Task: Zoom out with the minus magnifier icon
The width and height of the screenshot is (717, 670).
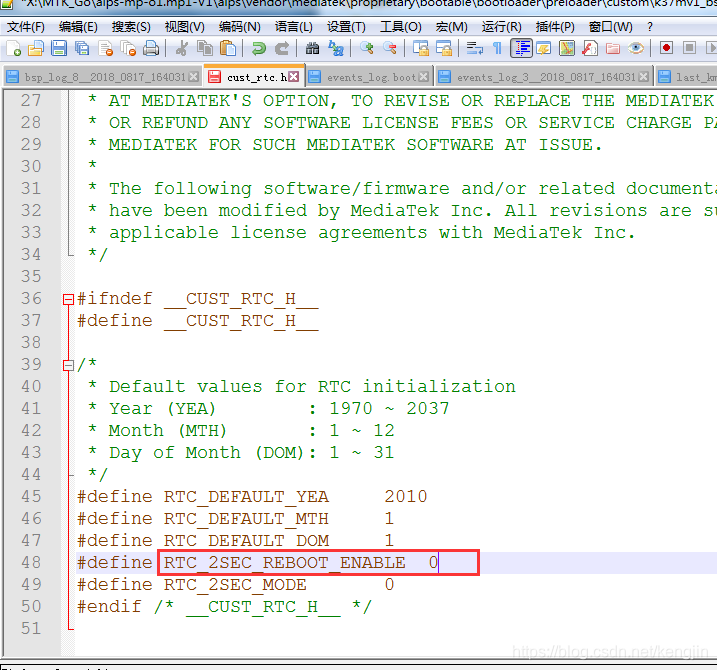Action: coord(390,48)
